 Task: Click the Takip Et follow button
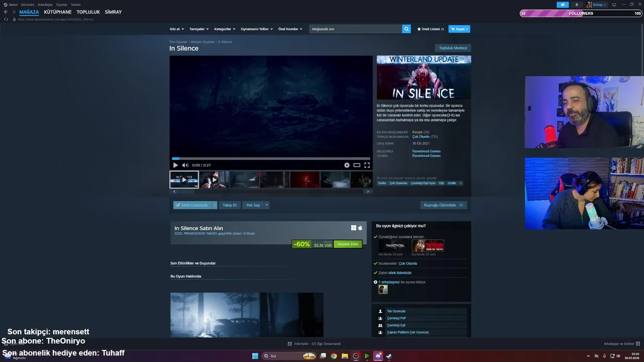229,205
